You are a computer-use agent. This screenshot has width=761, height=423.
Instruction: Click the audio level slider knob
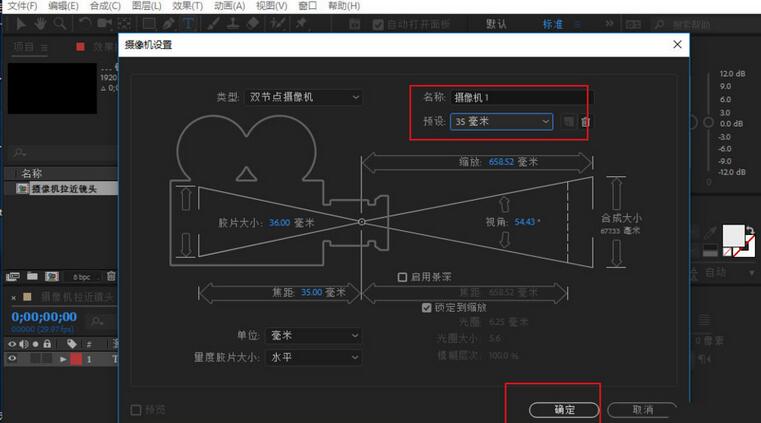tap(707, 121)
